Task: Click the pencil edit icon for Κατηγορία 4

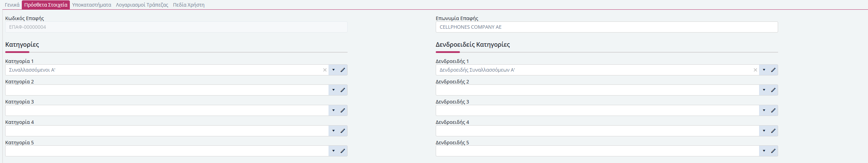Action: coord(343,131)
